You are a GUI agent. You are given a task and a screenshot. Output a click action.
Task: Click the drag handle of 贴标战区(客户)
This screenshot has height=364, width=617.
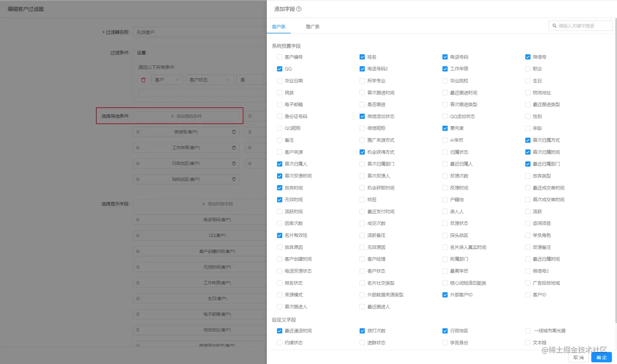(138, 179)
